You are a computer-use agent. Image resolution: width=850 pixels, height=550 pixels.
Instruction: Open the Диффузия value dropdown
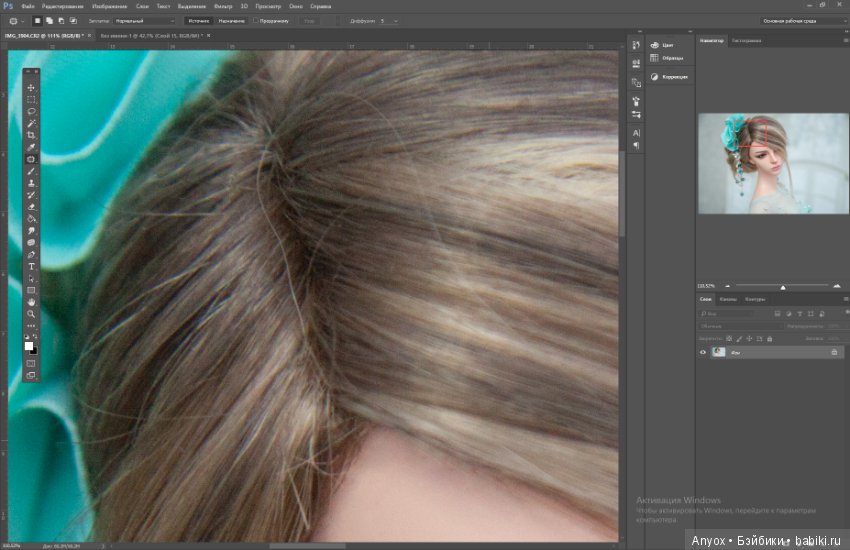(389, 21)
